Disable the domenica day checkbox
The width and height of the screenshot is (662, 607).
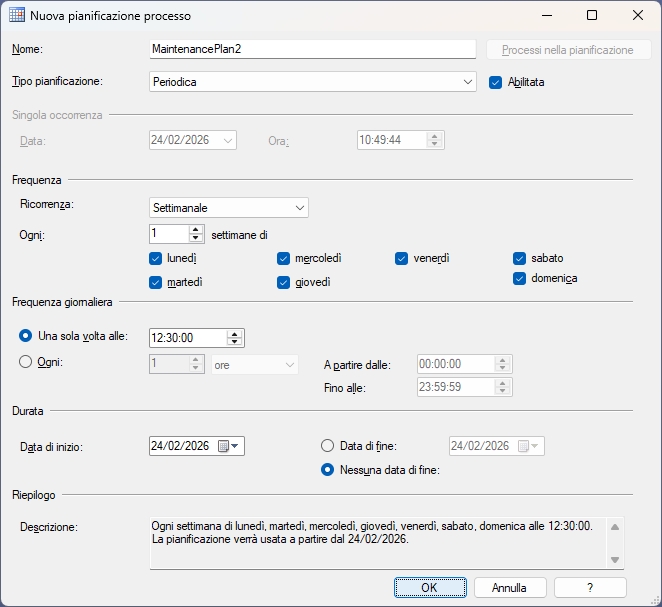[520, 278]
